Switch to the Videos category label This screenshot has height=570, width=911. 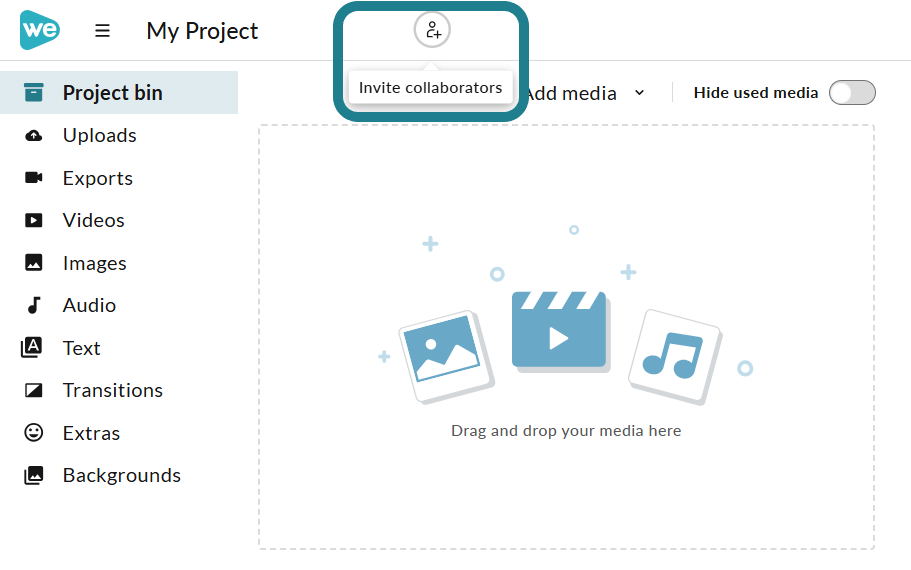[x=94, y=221]
